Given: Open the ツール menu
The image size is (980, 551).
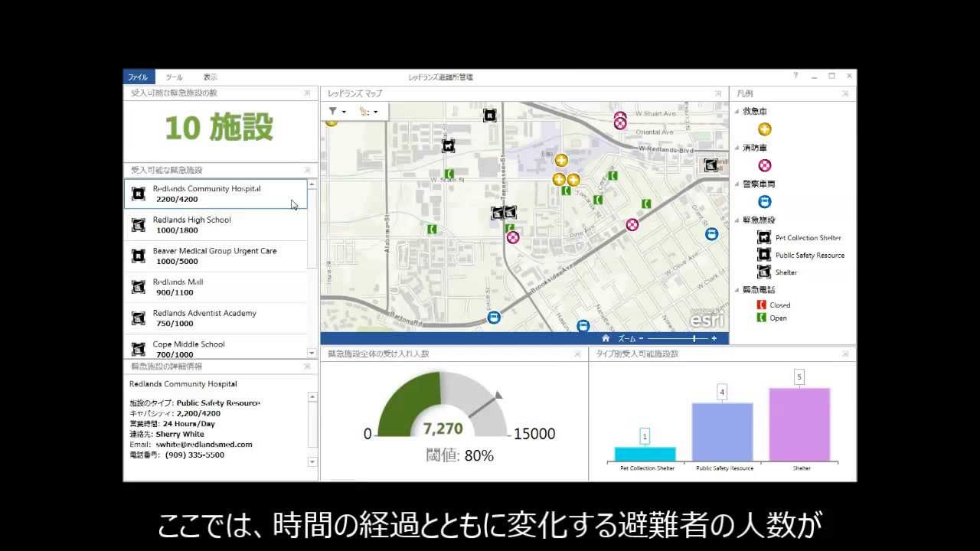Looking at the screenshot, I should tap(175, 77).
